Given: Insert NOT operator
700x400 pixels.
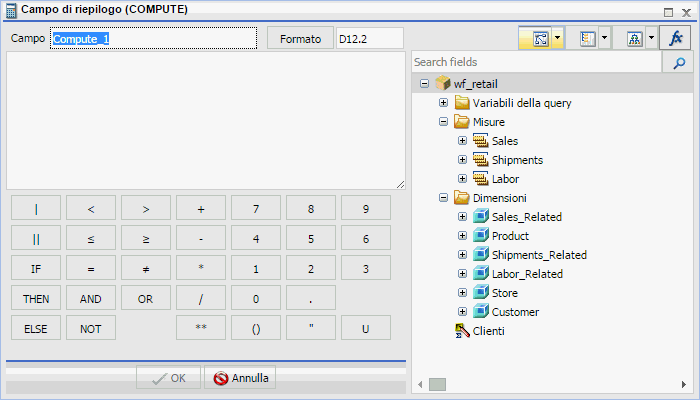Looking at the screenshot, I should coord(91,328).
